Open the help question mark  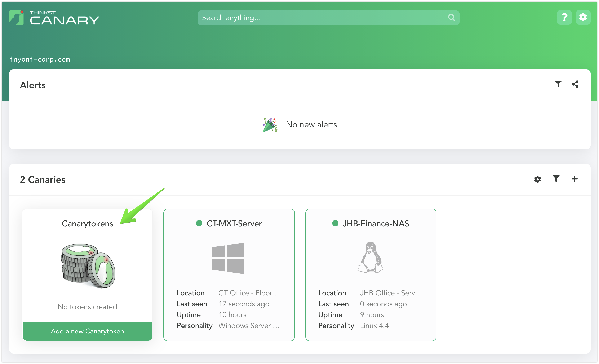tap(564, 18)
